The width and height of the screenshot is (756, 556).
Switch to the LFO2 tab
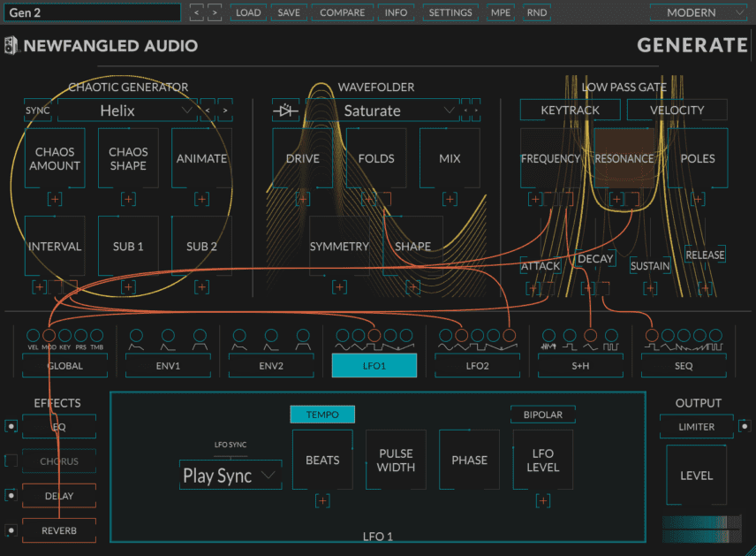477,365
